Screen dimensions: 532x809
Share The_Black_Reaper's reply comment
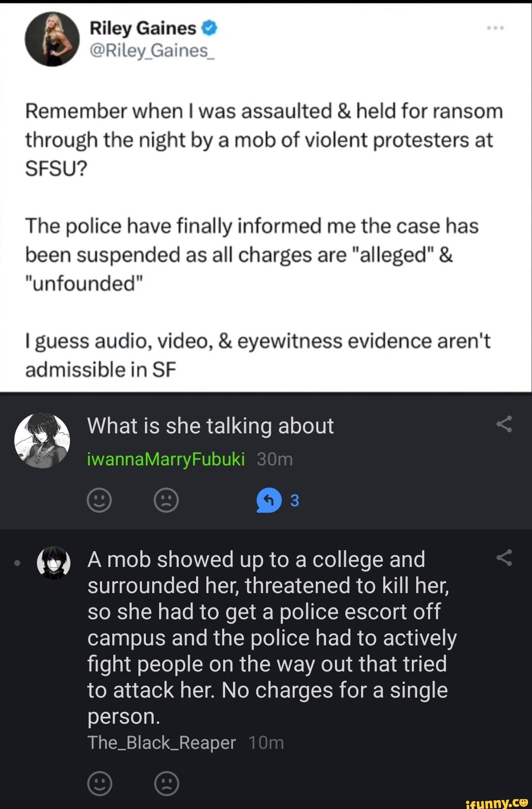click(504, 558)
